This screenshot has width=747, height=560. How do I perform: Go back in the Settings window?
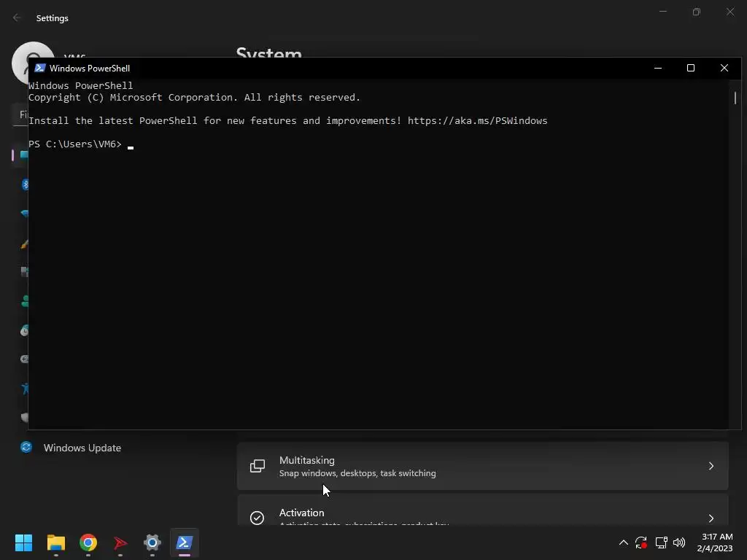(17, 17)
